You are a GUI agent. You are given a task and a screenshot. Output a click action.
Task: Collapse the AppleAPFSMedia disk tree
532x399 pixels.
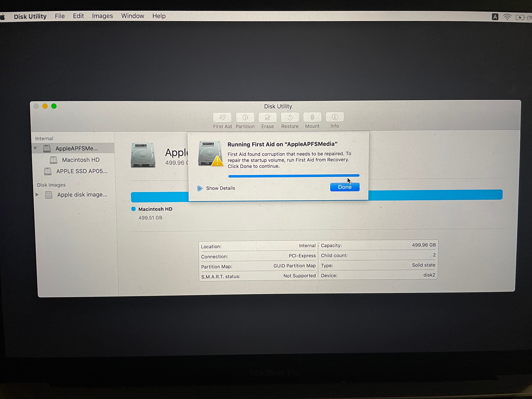(x=35, y=148)
